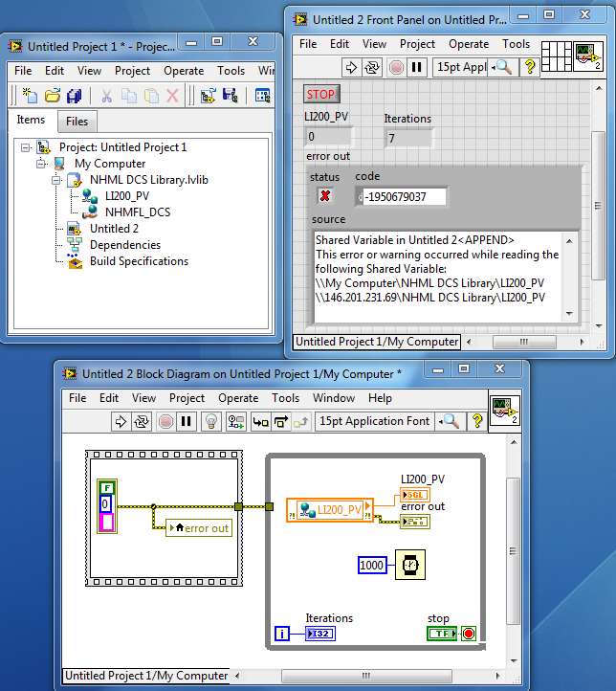Click the Iterations indicator showing 7
Screen dimensions: 616x691
(x=408, y=139)
